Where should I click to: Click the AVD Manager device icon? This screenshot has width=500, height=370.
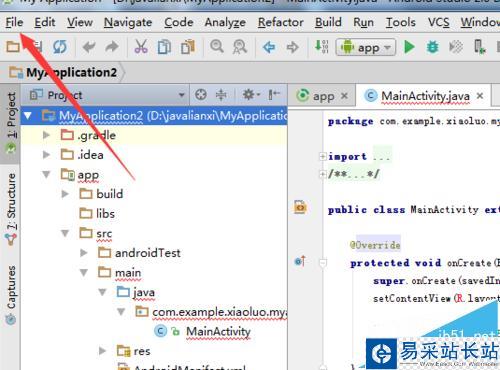479,47
